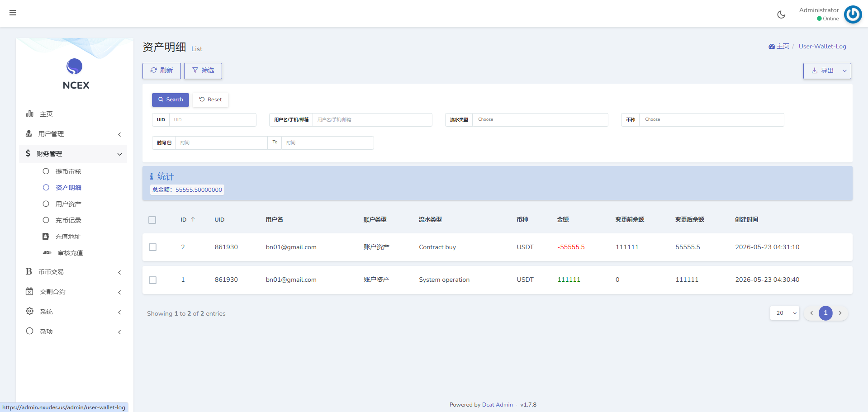Image resolution: width=868 pixels, height=412 pixels.
Task: Click the 用户名/手机/邮箱 input field
Action: point(372,120)
